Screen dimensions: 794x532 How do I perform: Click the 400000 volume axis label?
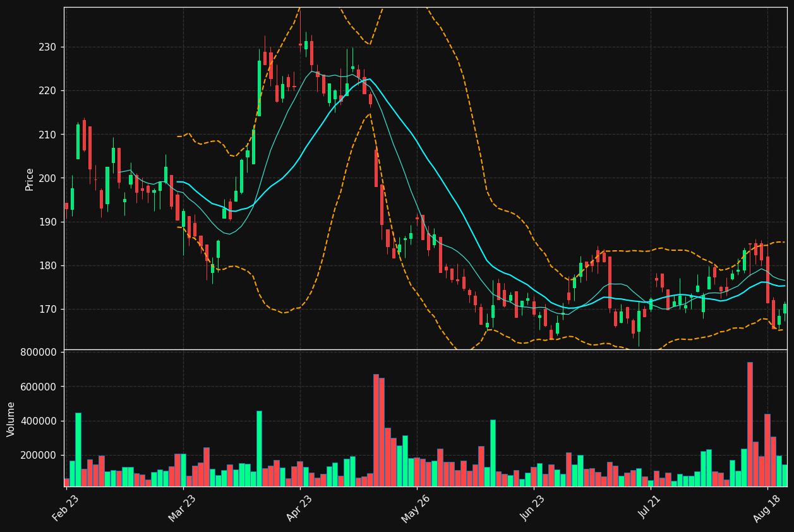pyautogui.click(x=39, y=421)
